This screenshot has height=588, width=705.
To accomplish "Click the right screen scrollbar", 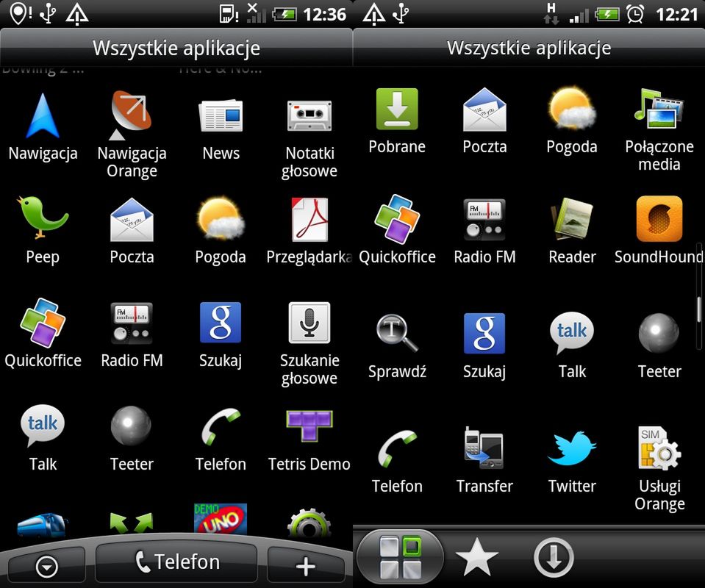I will (698, 297).
